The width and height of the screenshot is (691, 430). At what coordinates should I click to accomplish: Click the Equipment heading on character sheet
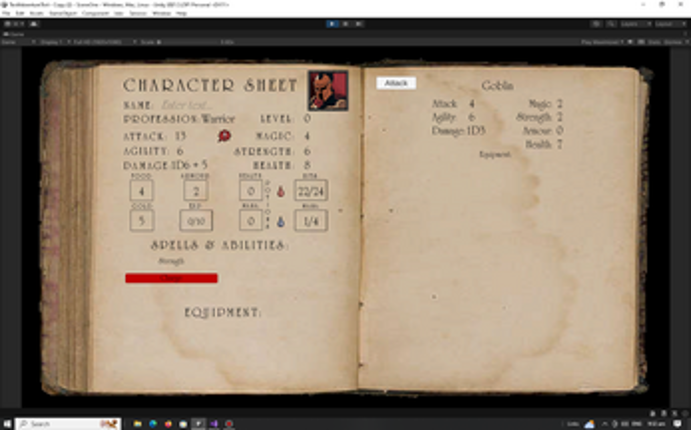(223, 312)
